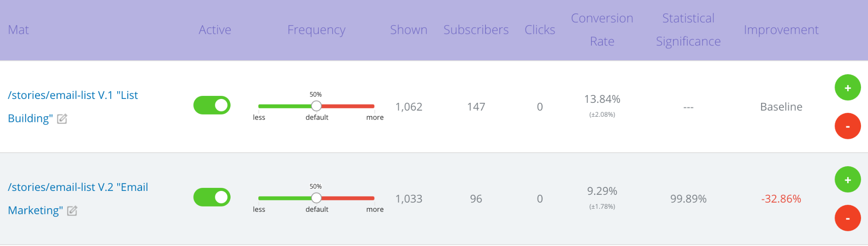Click the Improvement column header

coord(781,30)
